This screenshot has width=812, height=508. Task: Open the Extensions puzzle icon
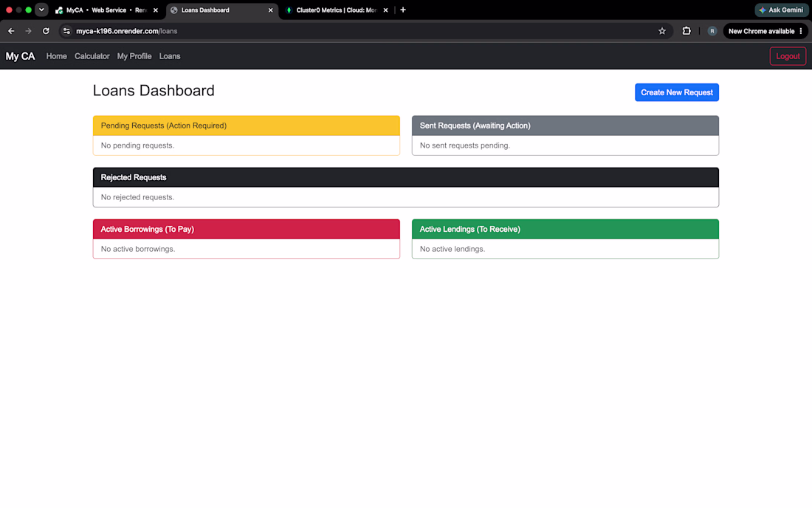[687, 31]
